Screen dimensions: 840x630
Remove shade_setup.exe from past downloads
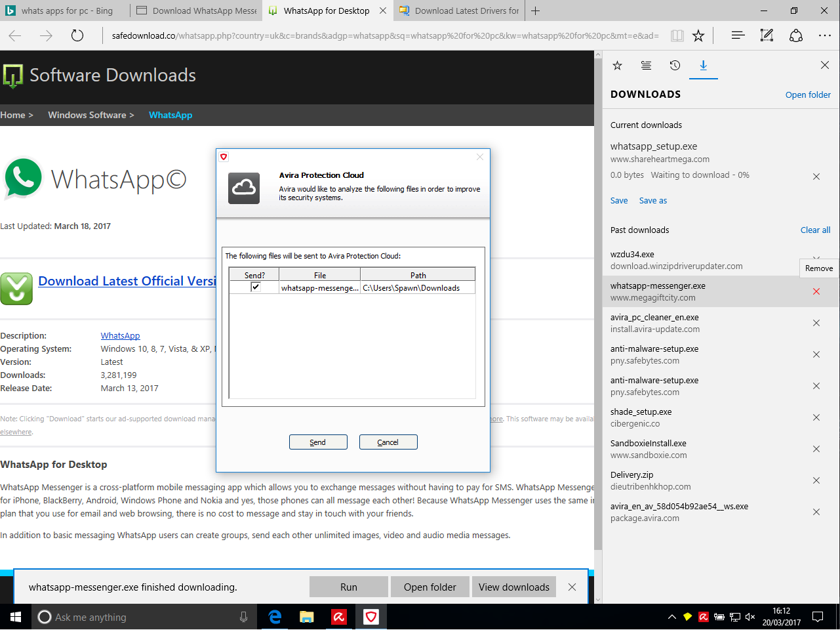(x=816, y=417)
